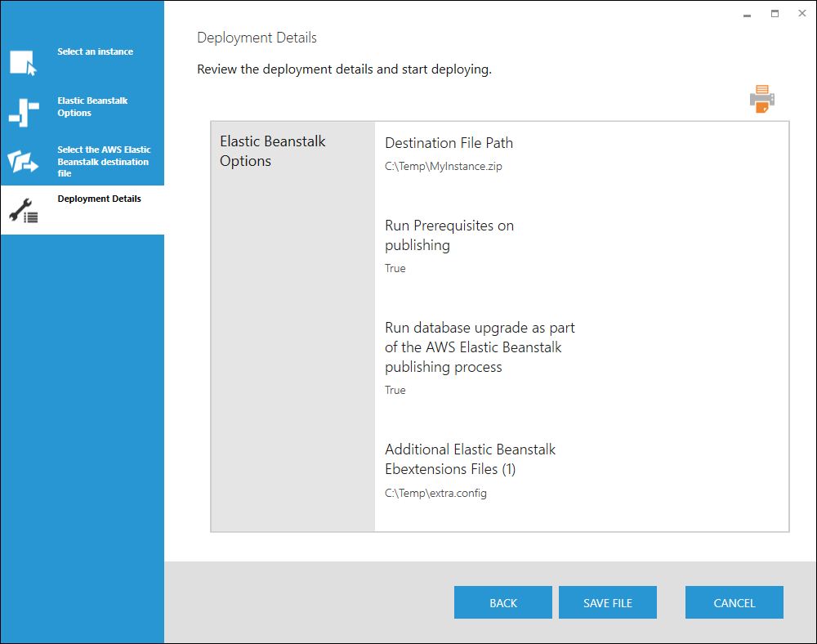The height and width of the screenshot is (644, 817).
Task: Select the Elastic Beanstalk Options section header in details panel
Action: (273, 151)
